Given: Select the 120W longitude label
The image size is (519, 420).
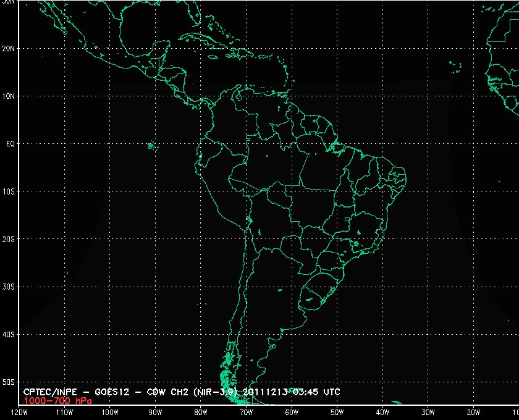Looking at the screenshot, I should tap(19, 412).
